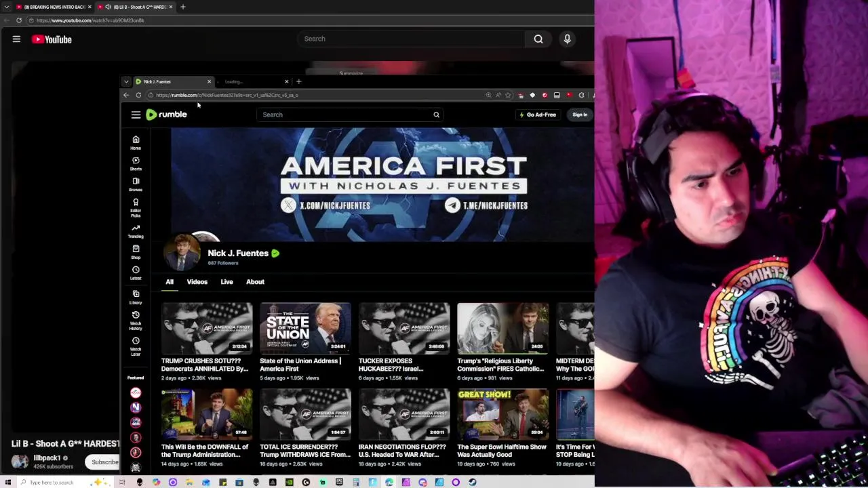Click the Sign In button on Rumble
Image resolution: width=868 pixels, height=488 pixels.
pos(580,115)
